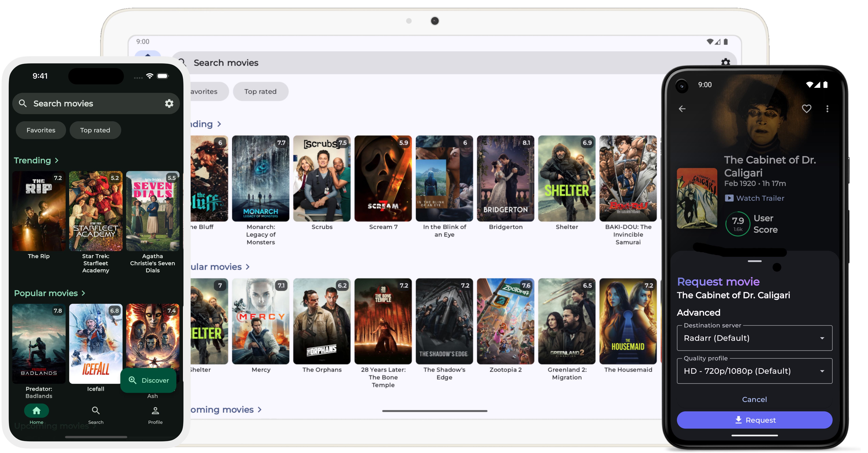Open The Rip movie poster

click(38, 211)
